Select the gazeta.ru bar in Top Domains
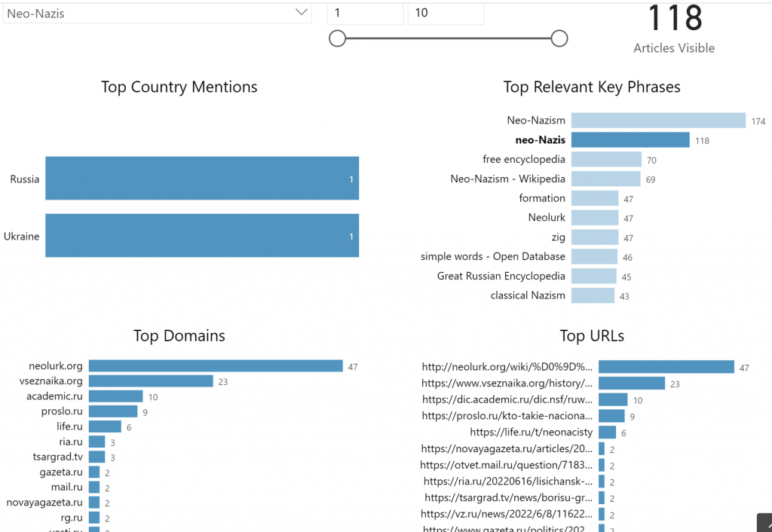 coord(94,472)
